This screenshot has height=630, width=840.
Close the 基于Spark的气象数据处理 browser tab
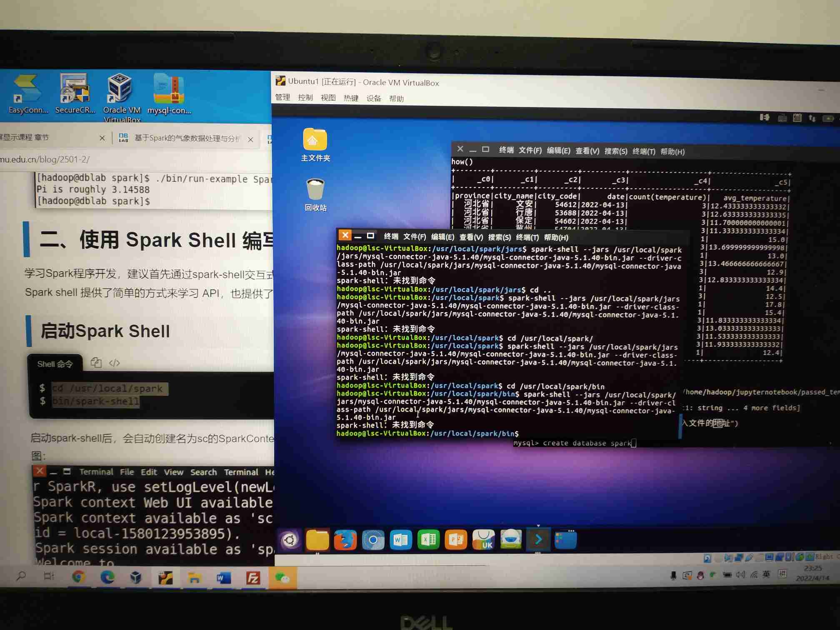pyautogui.click(x=250, y=139)
